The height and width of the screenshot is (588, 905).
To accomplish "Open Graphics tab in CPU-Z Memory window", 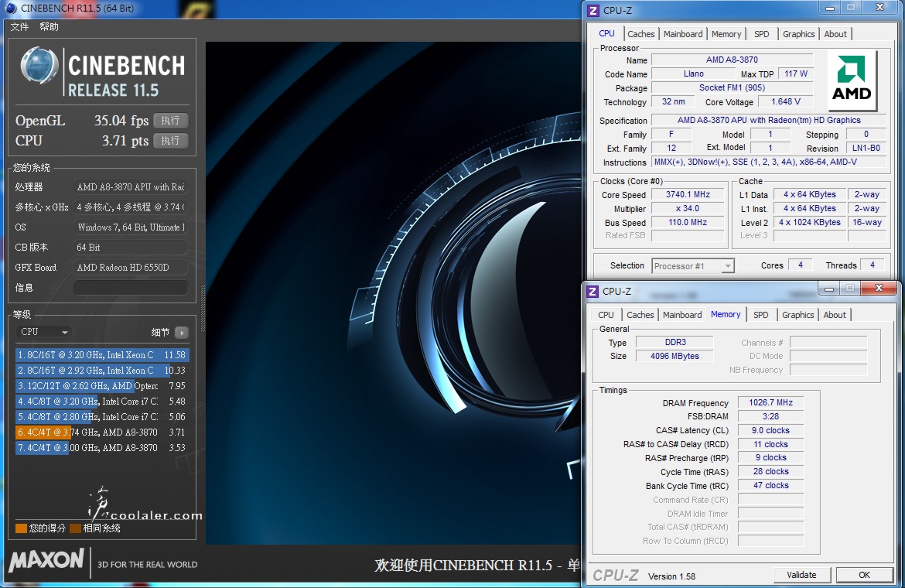I will 798,315.
